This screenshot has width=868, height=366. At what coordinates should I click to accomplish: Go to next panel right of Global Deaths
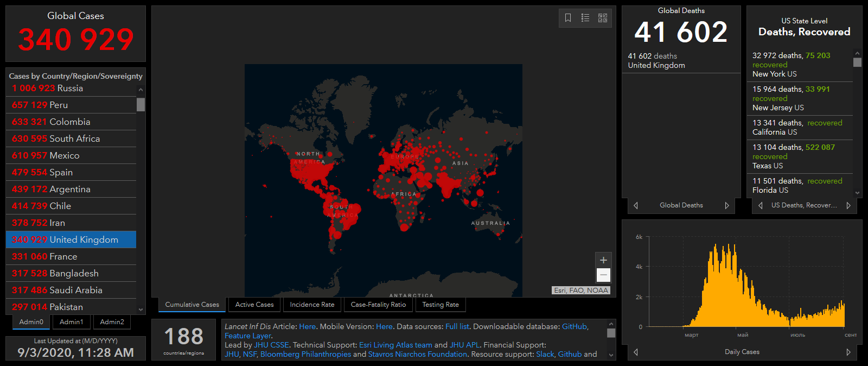coord(727,205)
